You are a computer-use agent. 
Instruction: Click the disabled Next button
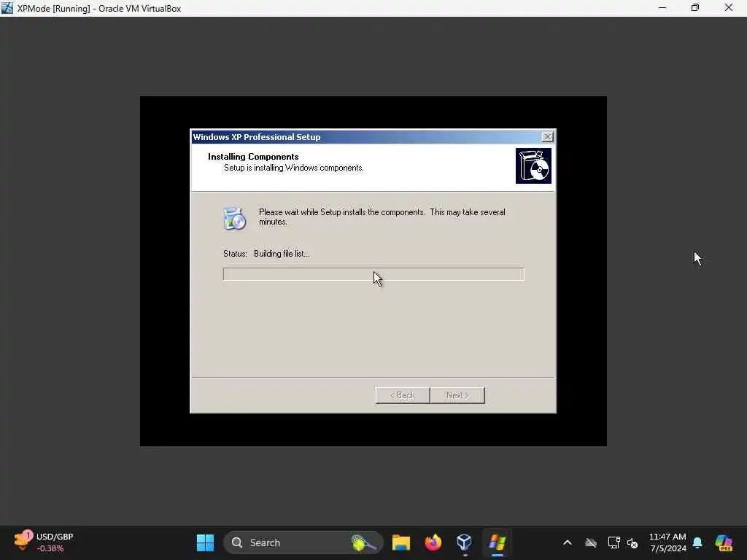tap(457, 395)
